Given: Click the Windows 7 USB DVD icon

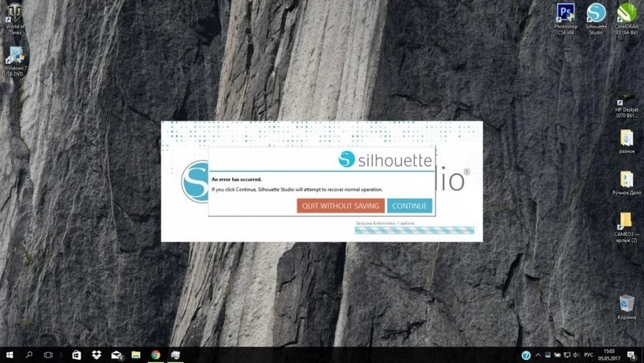Looking at the screenshot, I should 15,57.
